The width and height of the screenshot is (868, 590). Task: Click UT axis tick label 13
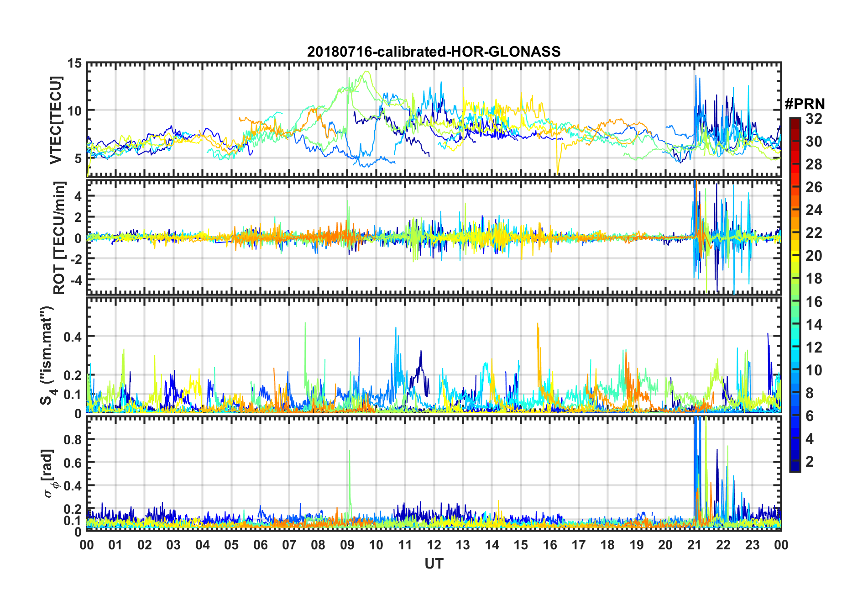[463, 545]
